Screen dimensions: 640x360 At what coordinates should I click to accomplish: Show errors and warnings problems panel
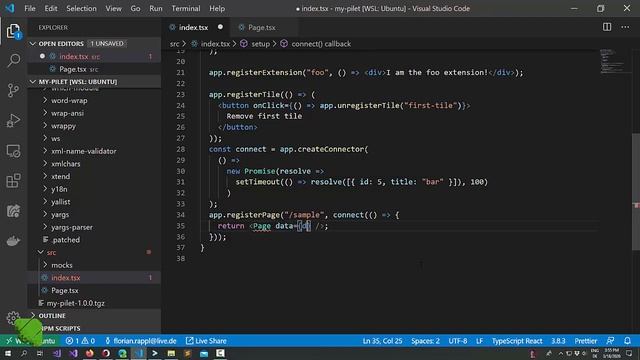click(x=80, y=341)
